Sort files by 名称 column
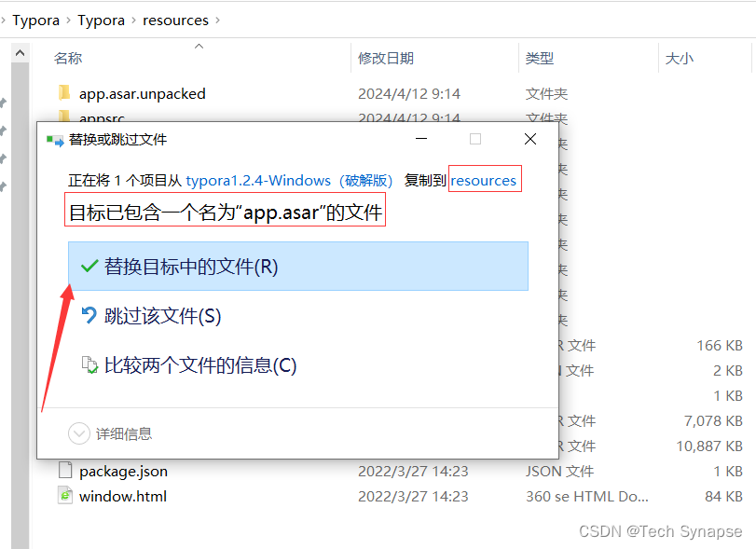Image resolution: width=756 pixels, height=549 pixels. tap(68, 59)
